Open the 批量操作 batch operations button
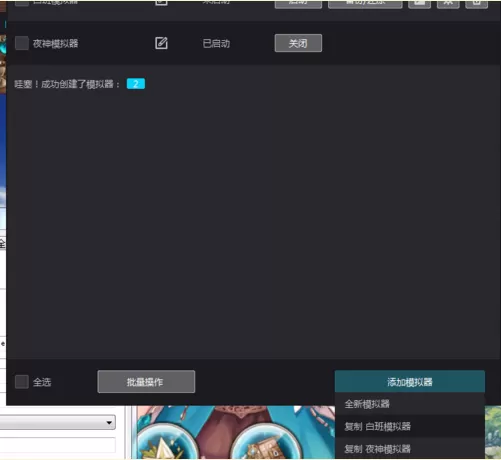The image size is (501, 460). 146,382
